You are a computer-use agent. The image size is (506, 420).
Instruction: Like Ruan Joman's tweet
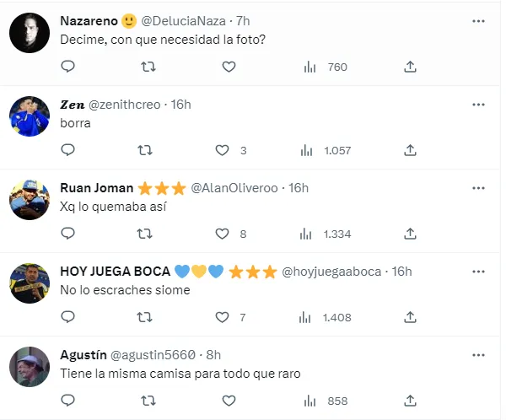(223, 234)
